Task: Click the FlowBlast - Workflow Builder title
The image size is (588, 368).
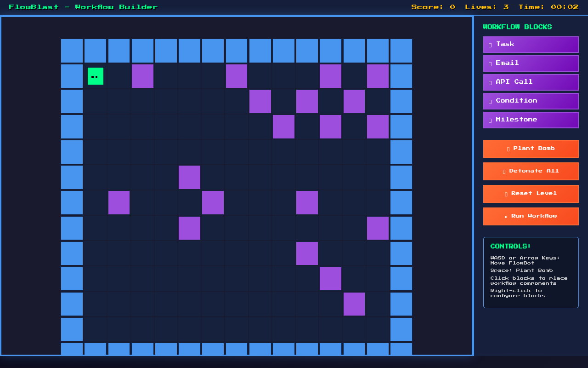Action: (x=83, y=7)
